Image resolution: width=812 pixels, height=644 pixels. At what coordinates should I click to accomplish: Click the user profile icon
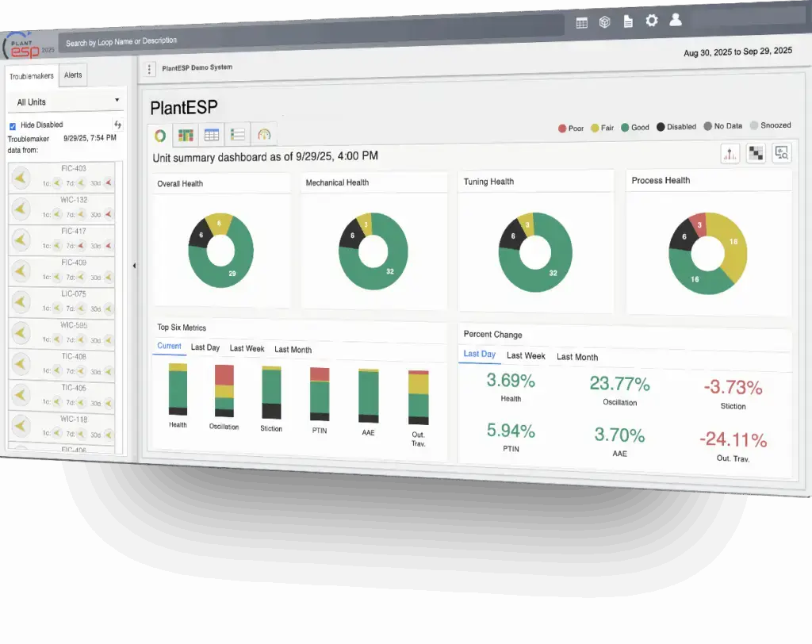676,21
